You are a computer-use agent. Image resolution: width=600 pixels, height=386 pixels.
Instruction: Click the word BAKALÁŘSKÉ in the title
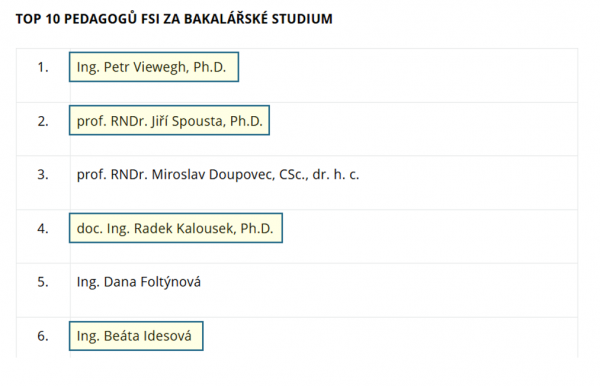pos(226,18)
